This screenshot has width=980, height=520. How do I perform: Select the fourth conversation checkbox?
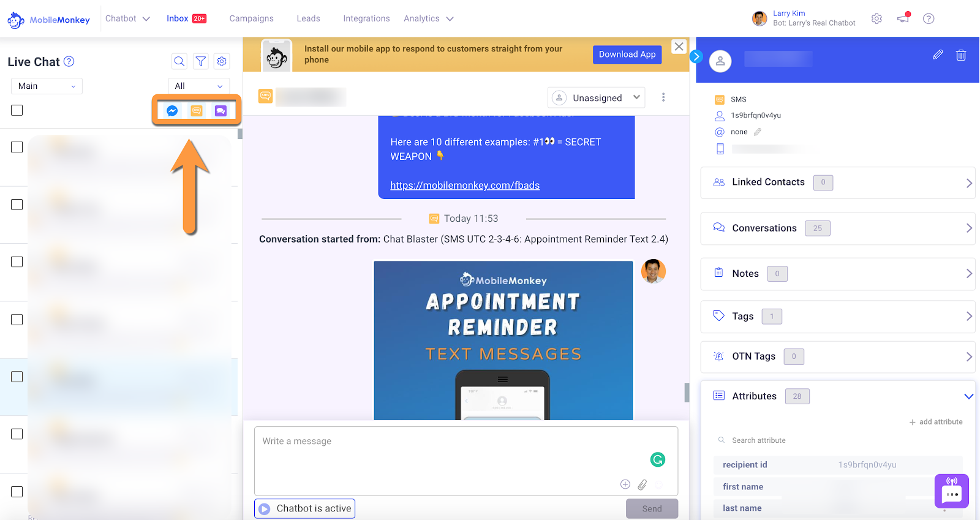(x=17, y=320)
